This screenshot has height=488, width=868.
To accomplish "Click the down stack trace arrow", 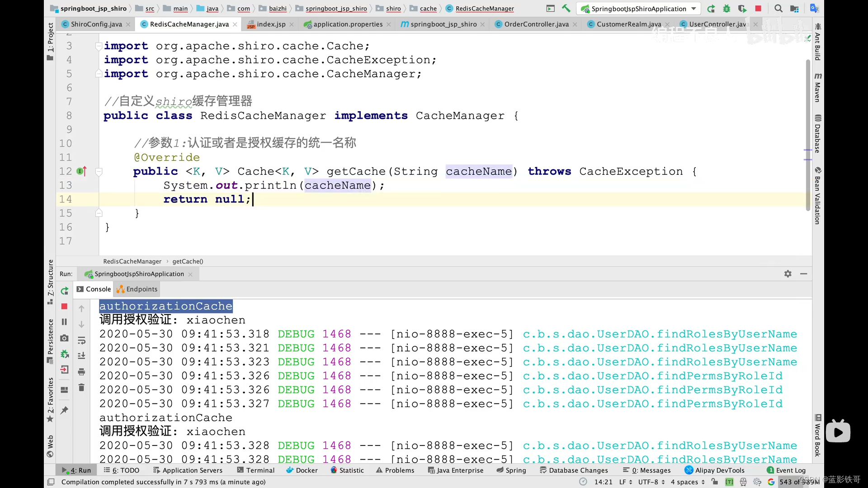I will pyautogui.click(x=81, y=324).
